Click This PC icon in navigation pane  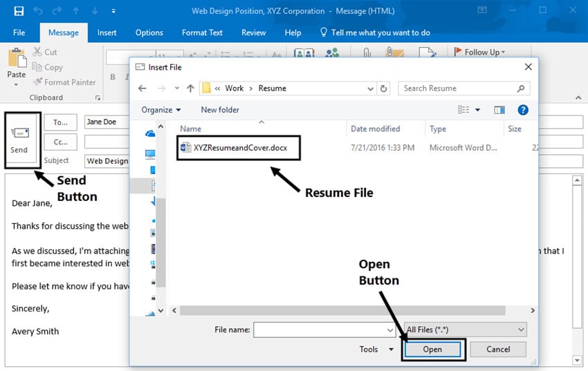(x=150, y=154)
